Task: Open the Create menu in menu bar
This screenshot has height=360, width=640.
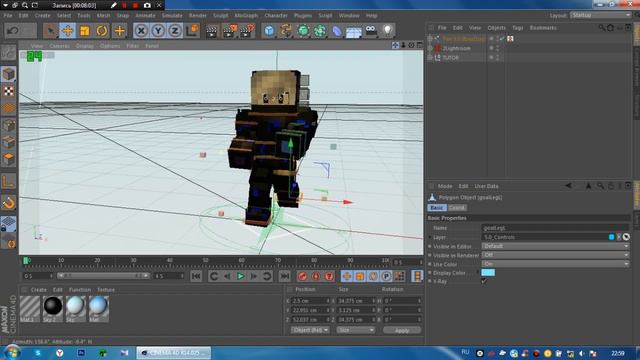Action: pos(42,16)
